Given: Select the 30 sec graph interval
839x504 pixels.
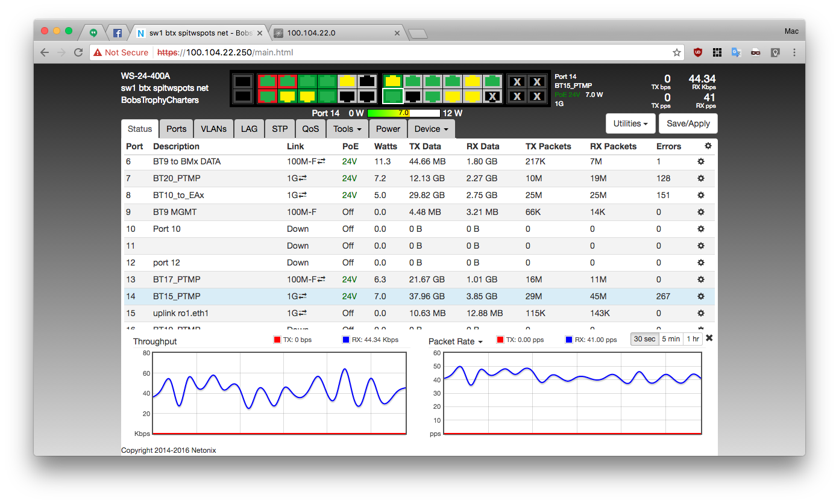Looking at the screenshot, I should [644, 339].
